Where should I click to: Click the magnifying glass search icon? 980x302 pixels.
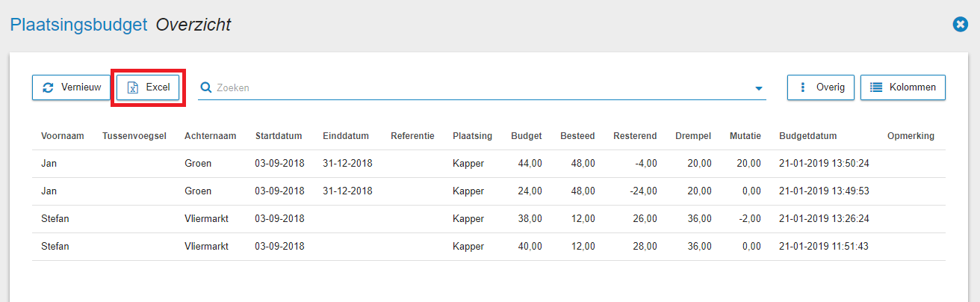point(206,87)
